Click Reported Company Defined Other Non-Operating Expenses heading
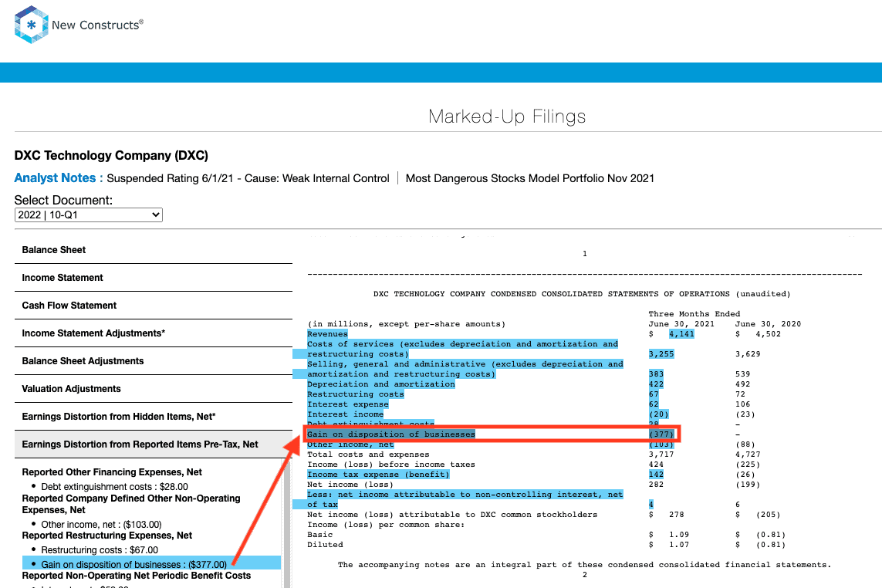Screen dimensions: 882x588 pyautogui.click(x=131, y=504)
